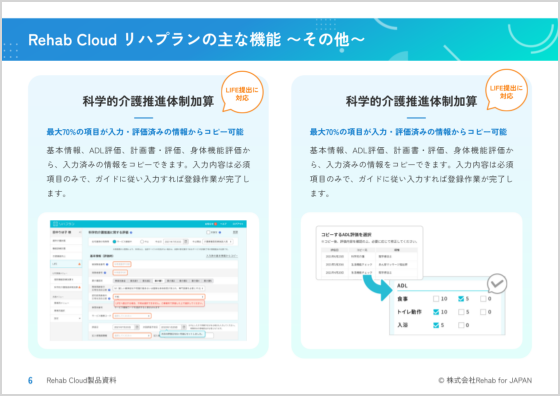
Task: Click the © 株式会社Rehab for JAPAN copyright text
Action: (x=485, y=380)
